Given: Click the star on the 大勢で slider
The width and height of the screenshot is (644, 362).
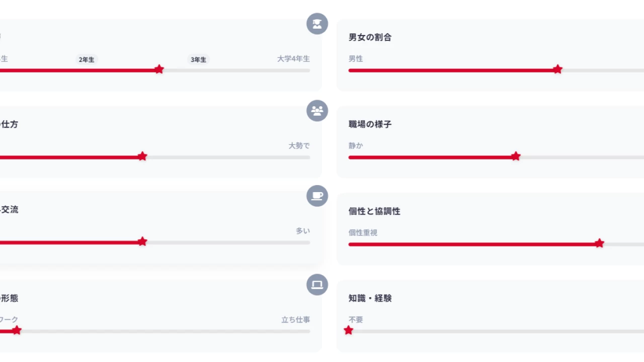Looking at the screenshot, I should [x=142, y=156].
